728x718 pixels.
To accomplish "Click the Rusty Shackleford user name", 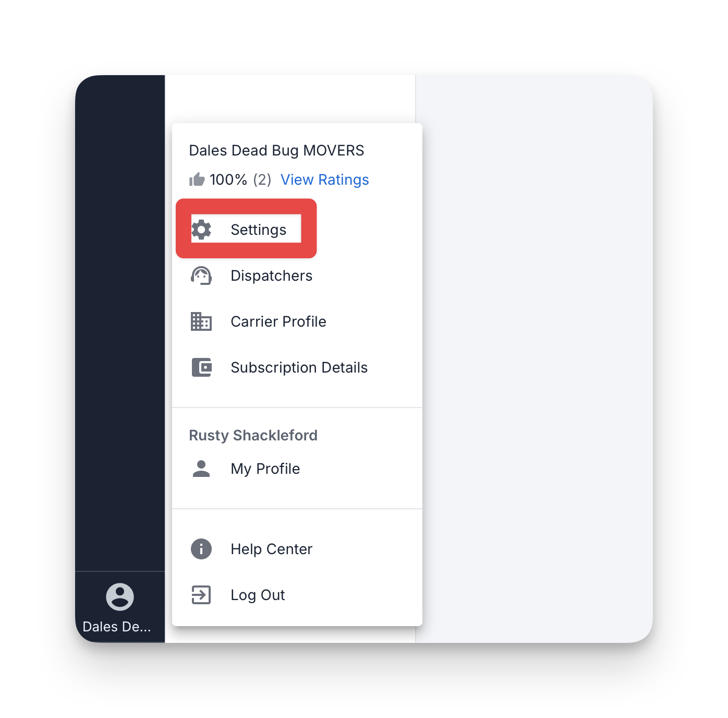I will pos(253,435).
